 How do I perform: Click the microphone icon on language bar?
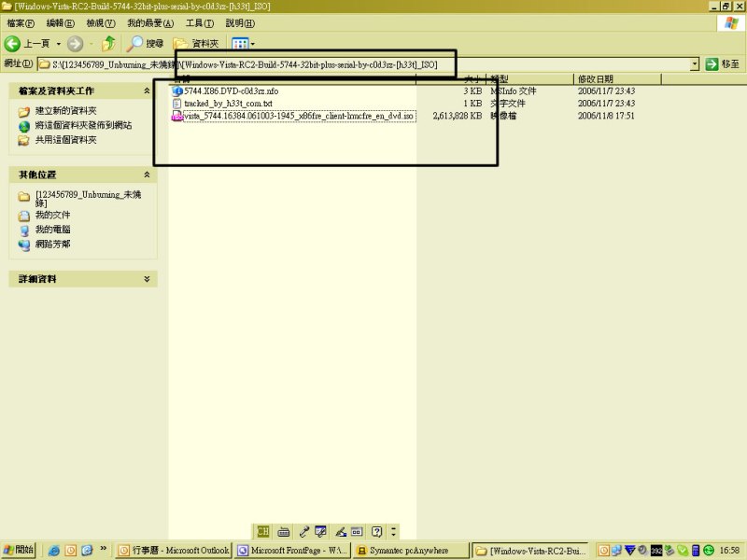pos(304,531)
